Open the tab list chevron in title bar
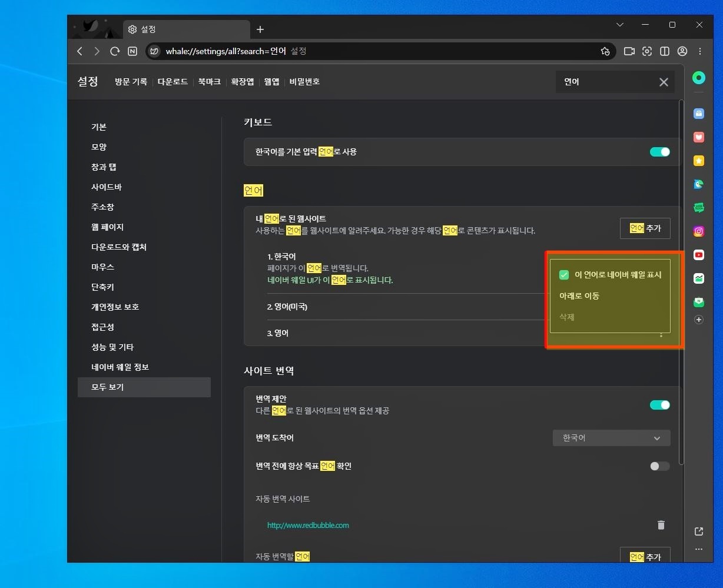The width and height of the screenshot is (723, 588). pyautogui.click(x=620, y=25)
